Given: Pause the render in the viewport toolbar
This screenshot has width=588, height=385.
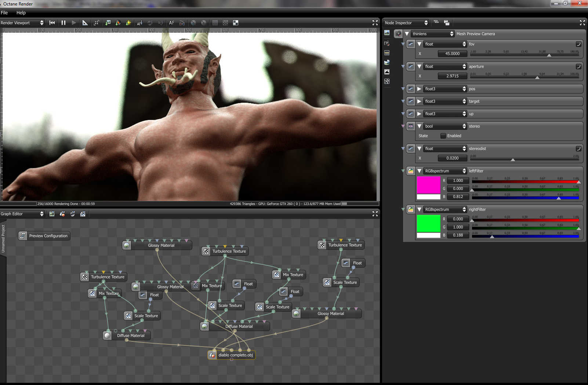Looking at the screenshot, I should [63, 23].
